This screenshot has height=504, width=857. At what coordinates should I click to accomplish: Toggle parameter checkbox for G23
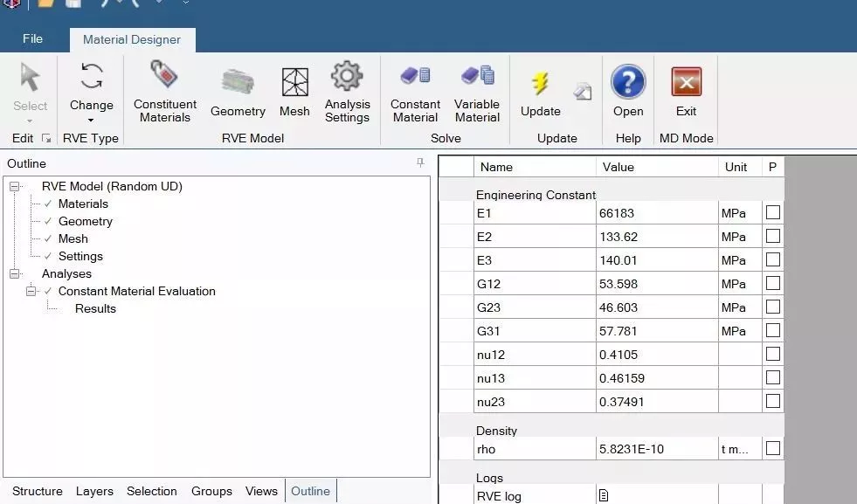click(773, 307)
